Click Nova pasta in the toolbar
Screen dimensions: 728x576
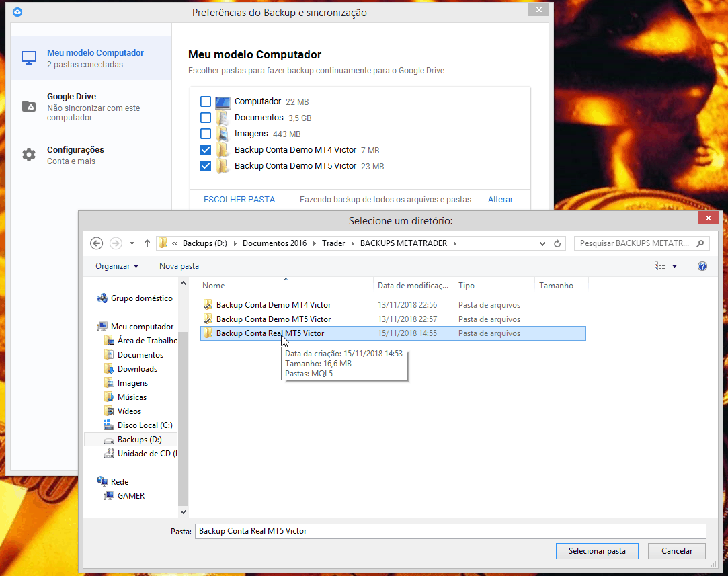(x=179, y=266)
